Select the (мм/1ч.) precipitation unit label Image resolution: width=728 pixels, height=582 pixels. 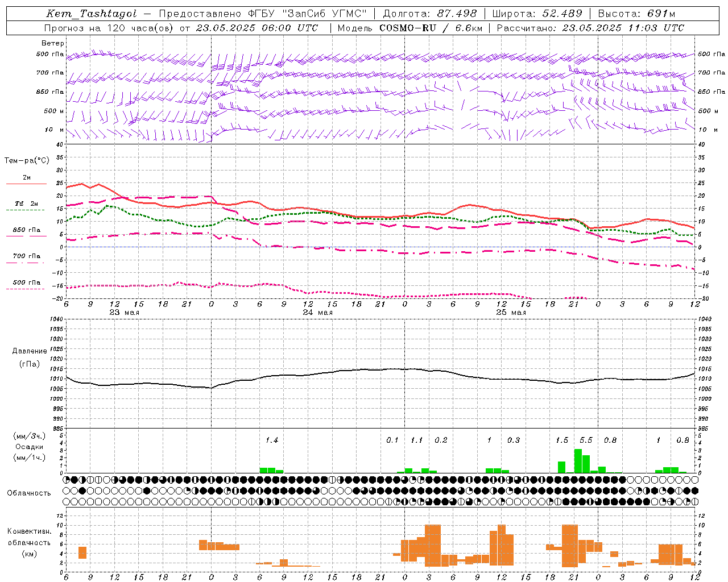30,458
